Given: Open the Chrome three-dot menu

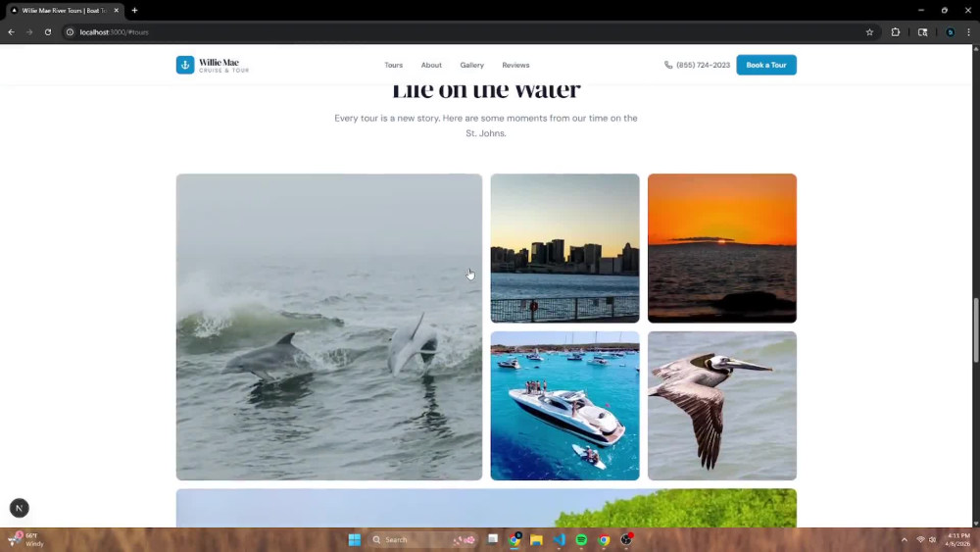Looking at the screenshot, I should [969, 32].
